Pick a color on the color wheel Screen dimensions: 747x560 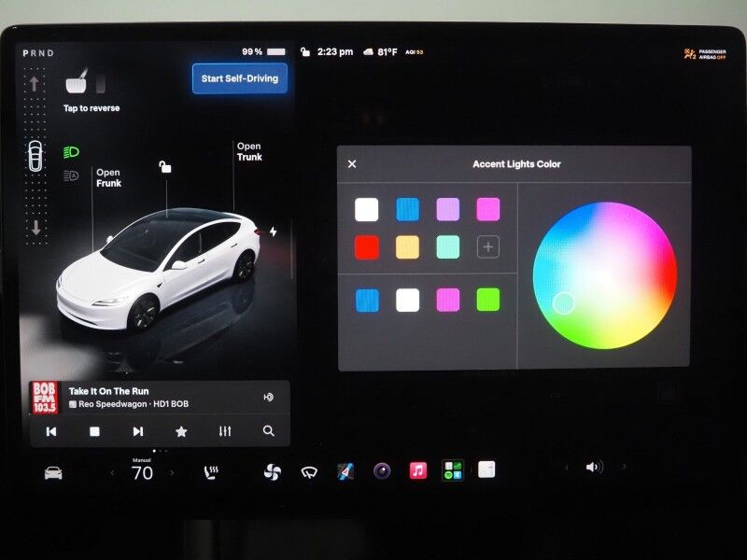(x=605, y=275)
